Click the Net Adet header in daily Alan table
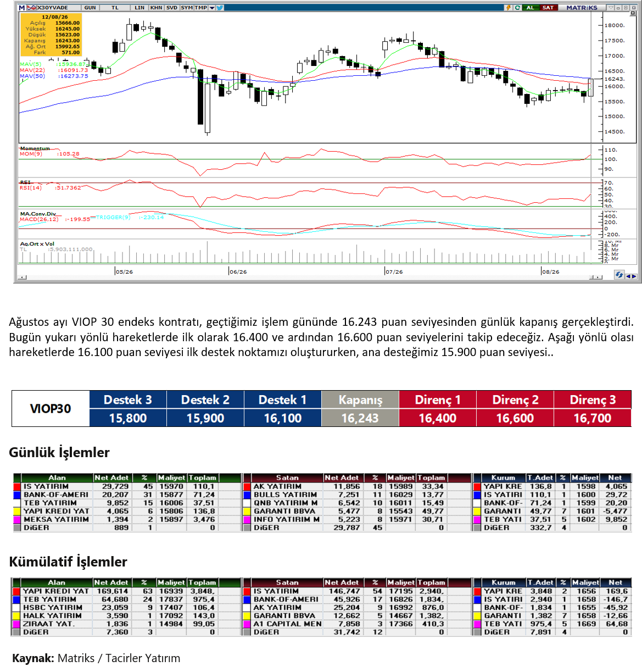 tap(111, 478)
